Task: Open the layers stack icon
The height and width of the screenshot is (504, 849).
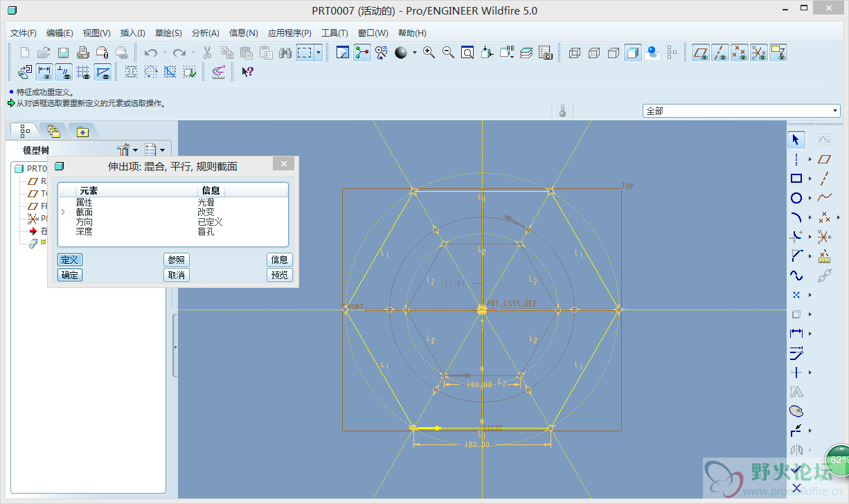Action: [x=526, y=53]
